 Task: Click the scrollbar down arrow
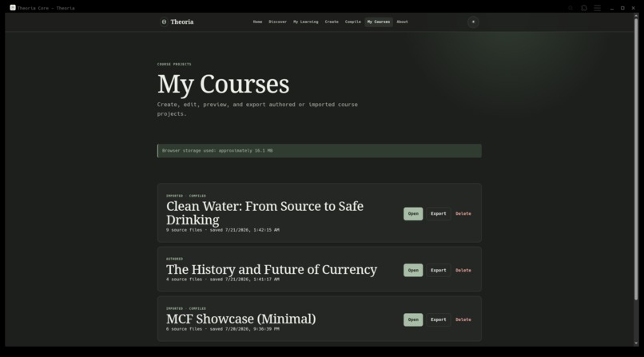click(636, 343)
